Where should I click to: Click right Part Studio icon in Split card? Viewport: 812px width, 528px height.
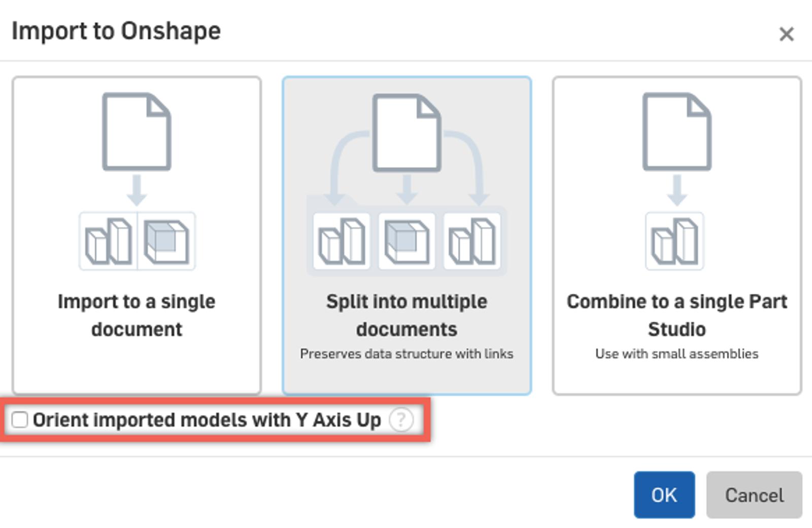472,241
